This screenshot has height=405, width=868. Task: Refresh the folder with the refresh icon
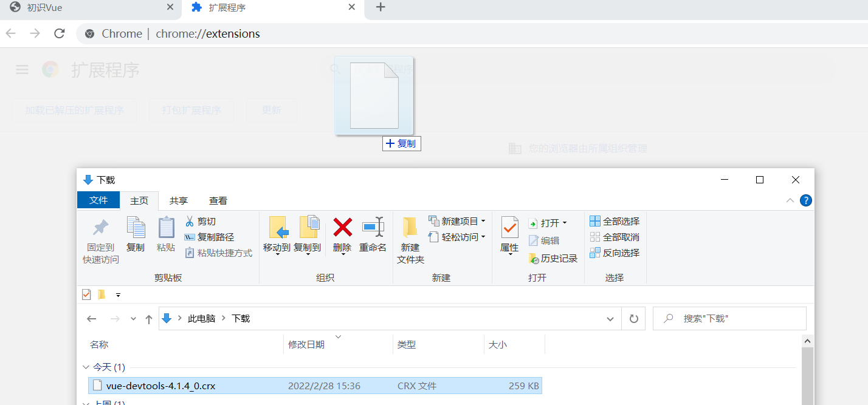click(x=633, y=318)
